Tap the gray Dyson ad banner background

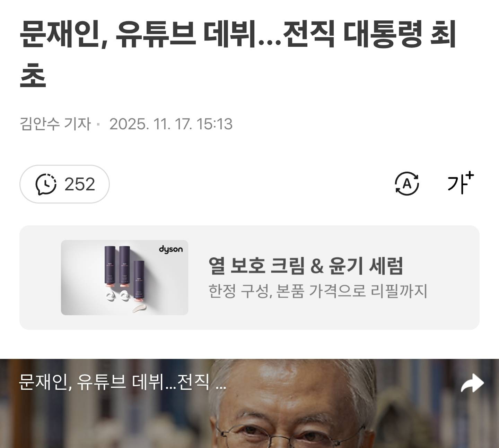249,277
